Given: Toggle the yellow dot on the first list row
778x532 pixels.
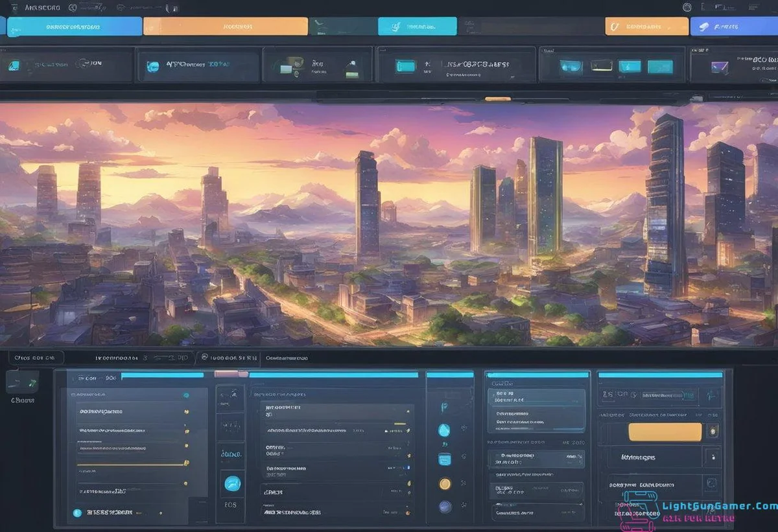Looking at the screenshot, I should [x=186, y=411].
